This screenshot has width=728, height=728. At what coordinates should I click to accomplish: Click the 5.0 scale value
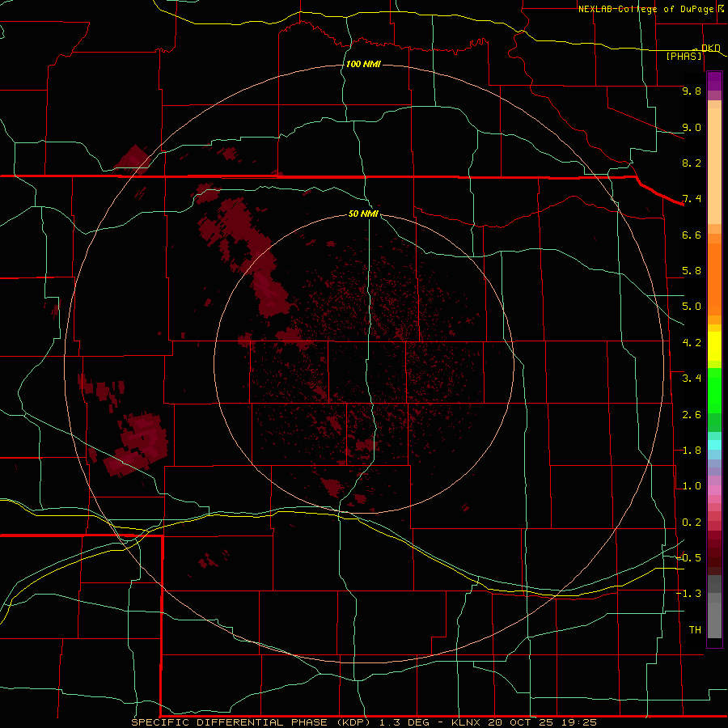(692, 307)
